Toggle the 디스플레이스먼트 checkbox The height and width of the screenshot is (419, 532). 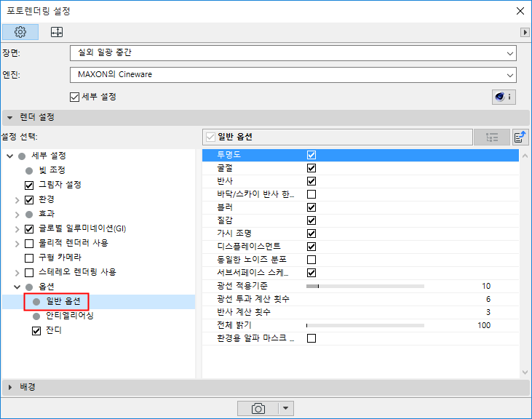(311, 247)
